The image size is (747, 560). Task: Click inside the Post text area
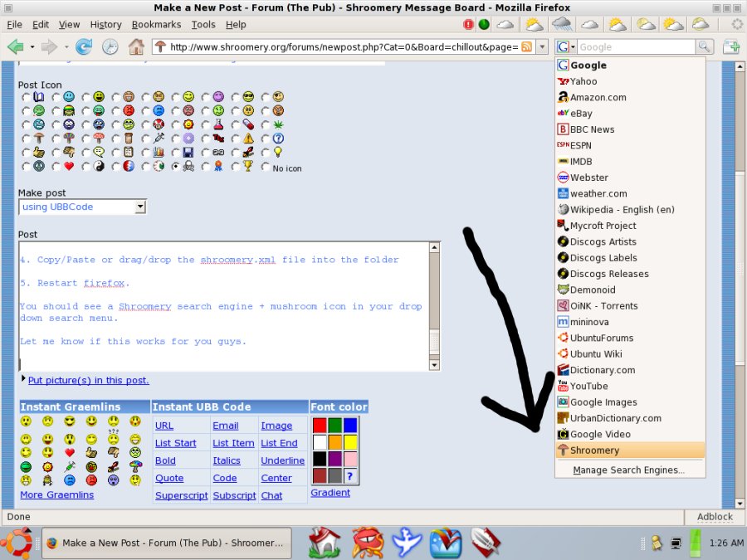click(224, 305)
